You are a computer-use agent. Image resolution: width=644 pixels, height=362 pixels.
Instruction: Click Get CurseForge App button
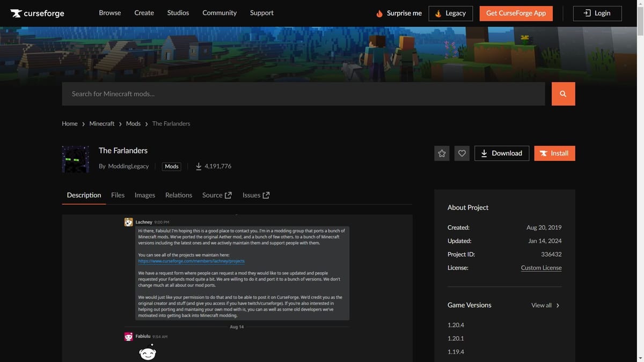tap(516, 13)
